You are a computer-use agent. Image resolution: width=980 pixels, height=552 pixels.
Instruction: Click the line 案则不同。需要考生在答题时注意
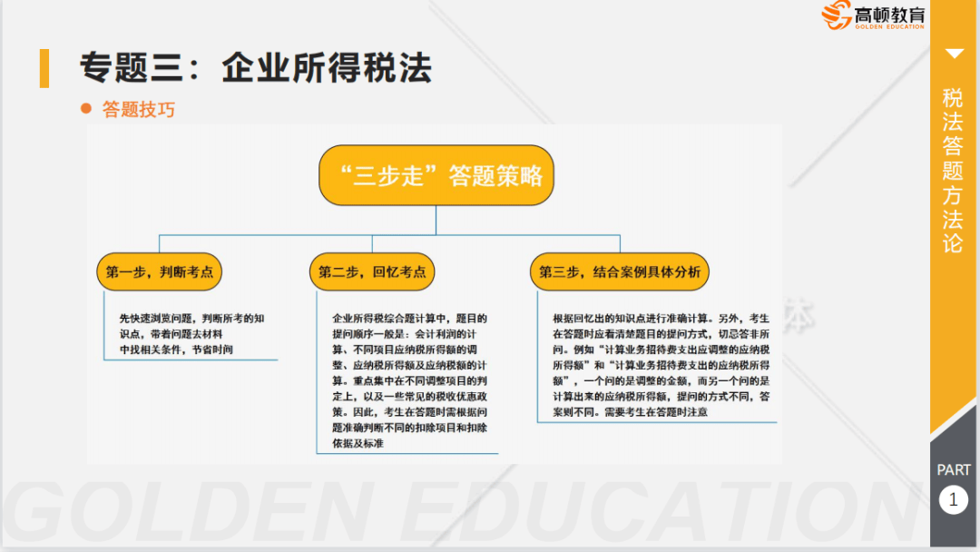(x=630, y=412)
